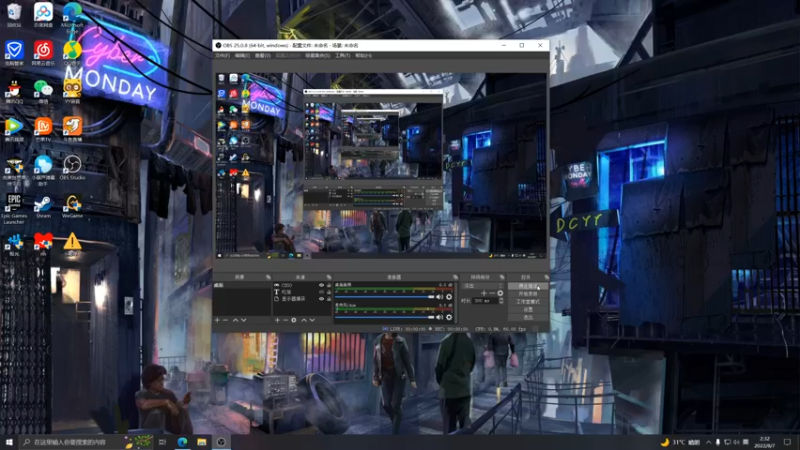800x450 pixels.
Task: Remove the scene with the minus icon
Action: point(226,320)
